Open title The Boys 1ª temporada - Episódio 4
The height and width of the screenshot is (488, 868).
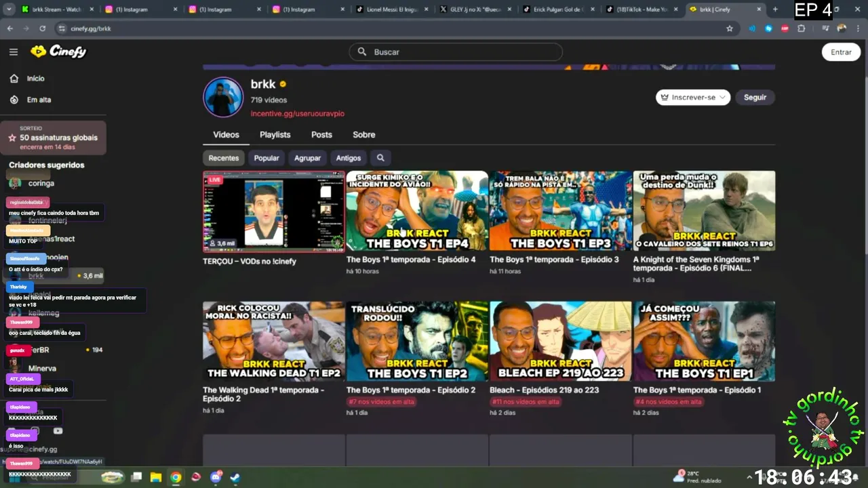tap(411, 260)
